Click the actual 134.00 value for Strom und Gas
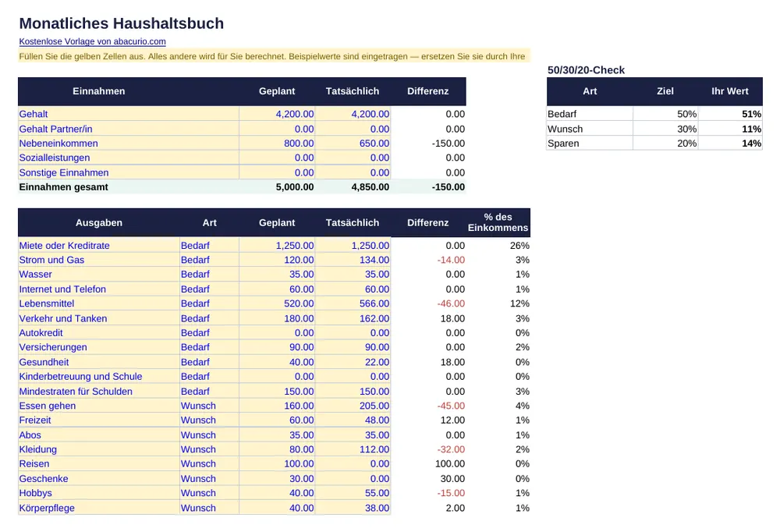This screenshot has width=780, height=532. [x=353, y=260]
